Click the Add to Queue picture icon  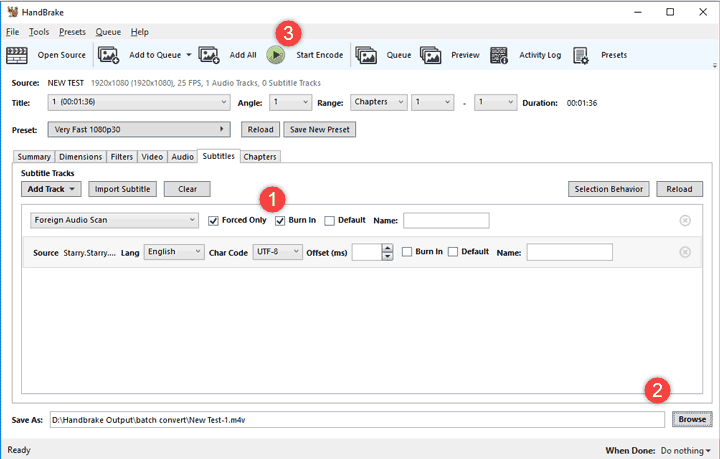tap(108, 55)
